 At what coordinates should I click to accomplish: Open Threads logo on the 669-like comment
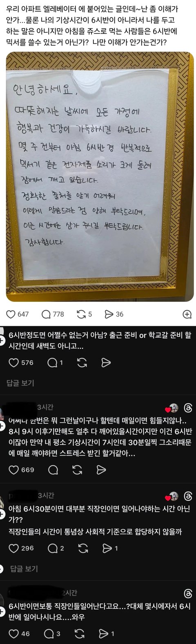click(188, 408)
